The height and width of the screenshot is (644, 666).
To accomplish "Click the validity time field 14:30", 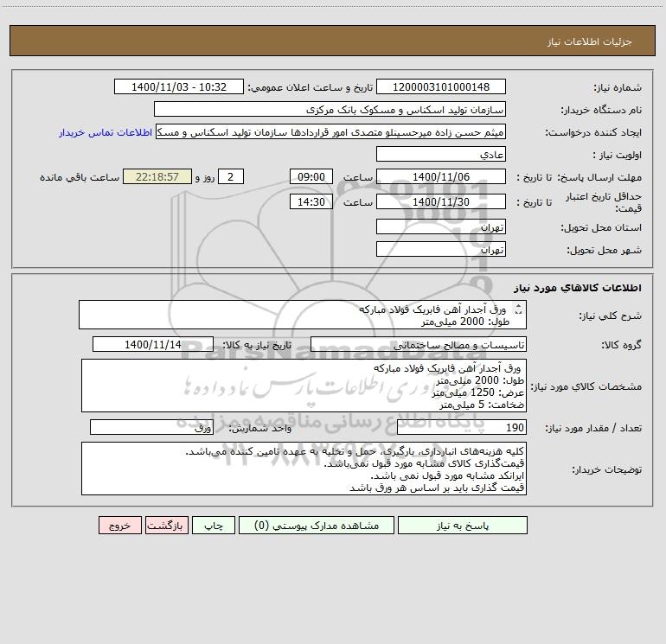I will pyautogui.click(x=311, y=201).
